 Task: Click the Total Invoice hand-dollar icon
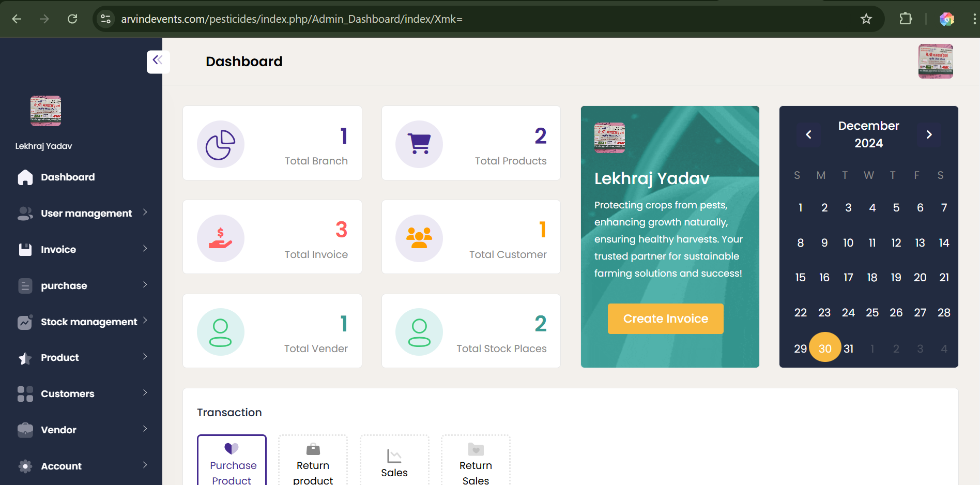click(x=220, y=238)
